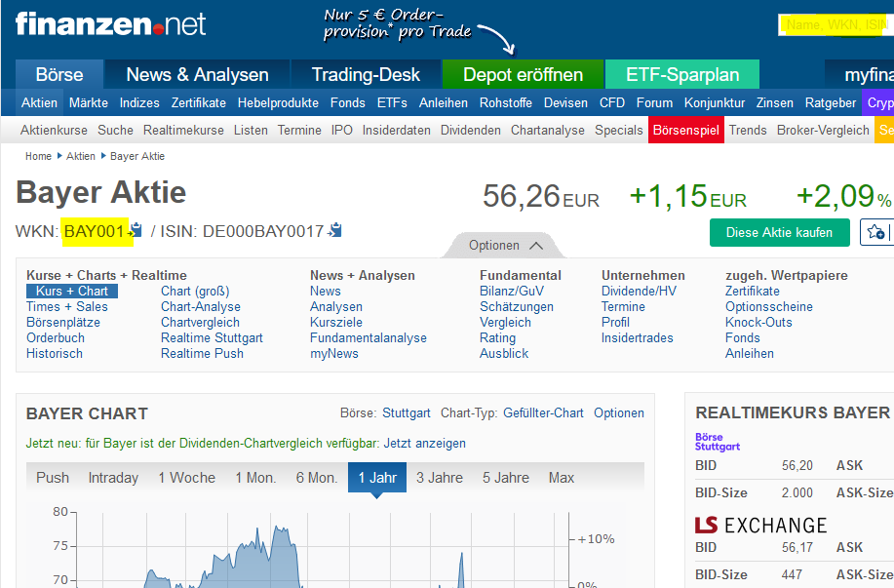
Task: Select Zertifikate in blue navigation bar
Action: (199, 102)
